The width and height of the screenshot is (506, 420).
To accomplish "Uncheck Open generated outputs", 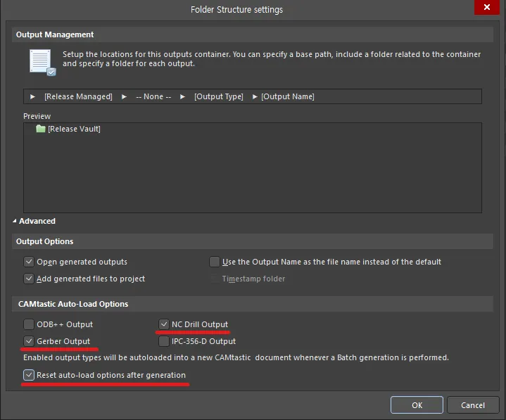I will 29,262.
